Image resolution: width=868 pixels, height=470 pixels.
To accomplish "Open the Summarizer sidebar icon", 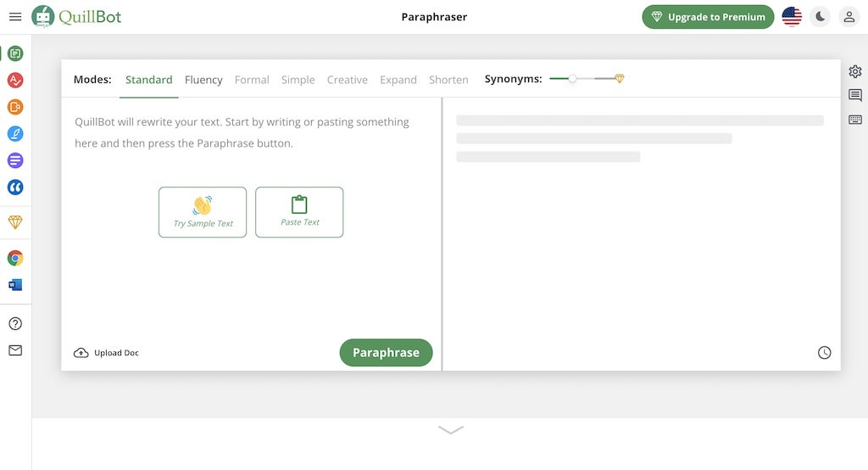I will (x=15, y=160).
